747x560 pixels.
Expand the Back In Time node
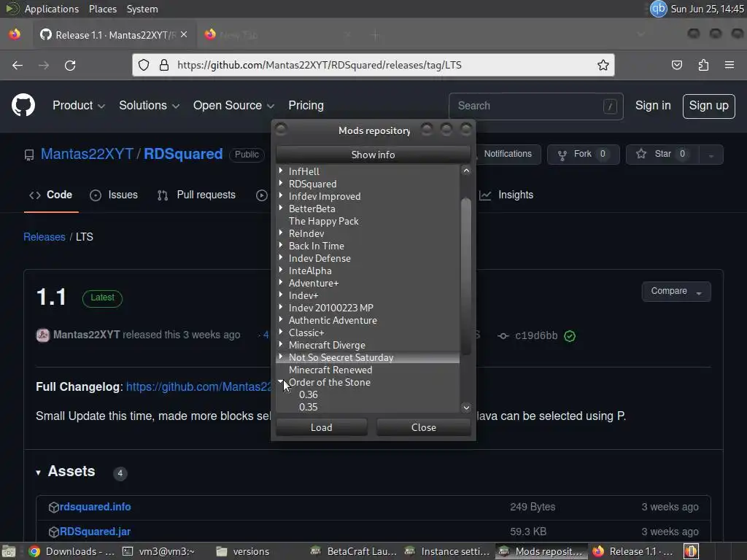pyautogui.click(x=281, y=245)
